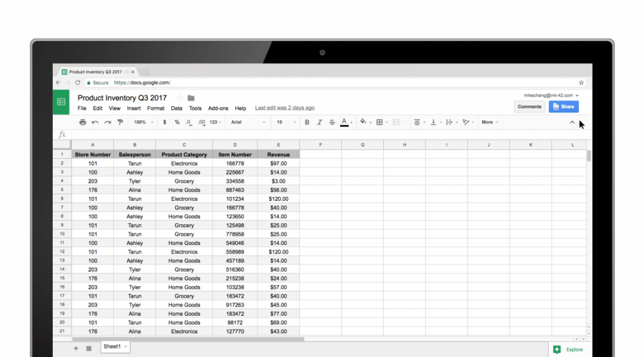The width and height of the screenshot is (644, 357).
Task: Click the undo arrow icon
Action: coord(95,122)
